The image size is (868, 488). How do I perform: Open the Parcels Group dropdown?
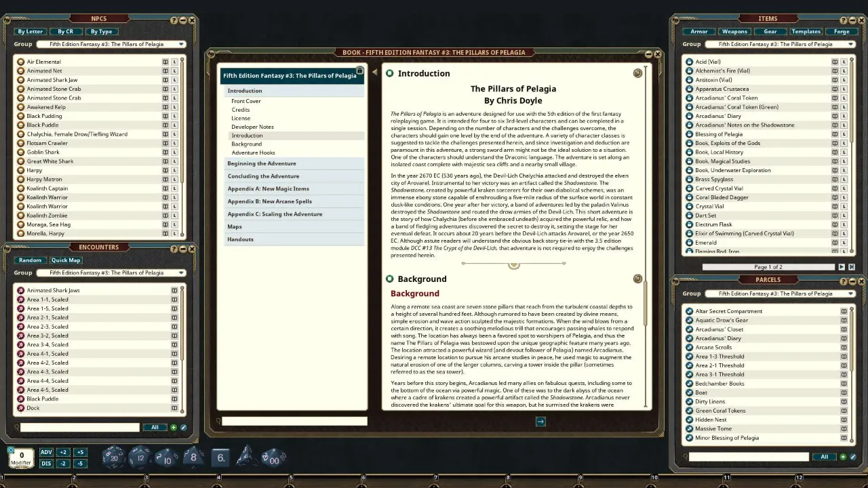click(780, 293)
